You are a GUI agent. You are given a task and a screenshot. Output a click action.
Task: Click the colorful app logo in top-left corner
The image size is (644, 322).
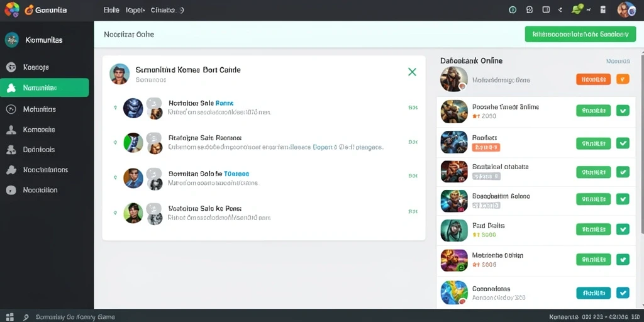click(x=12, y=9)
